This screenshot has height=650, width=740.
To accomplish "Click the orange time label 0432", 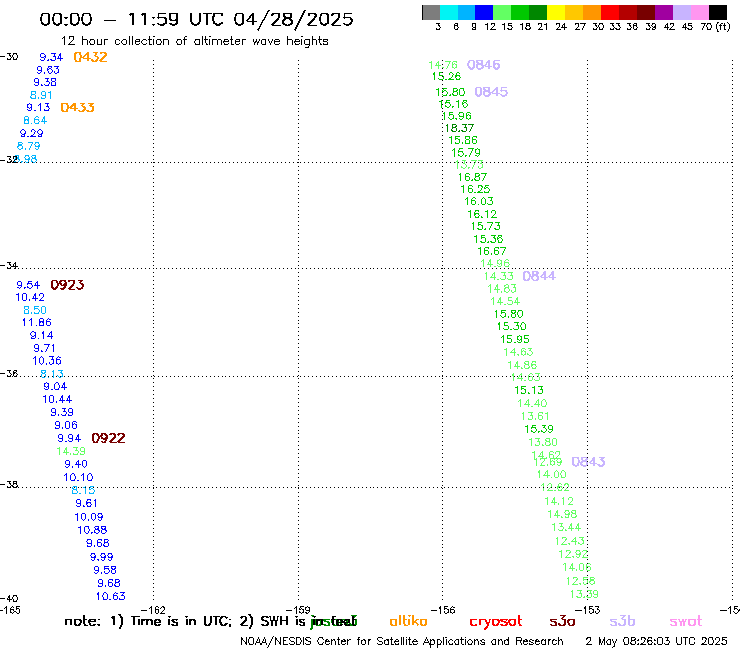I will pos(91,57).
